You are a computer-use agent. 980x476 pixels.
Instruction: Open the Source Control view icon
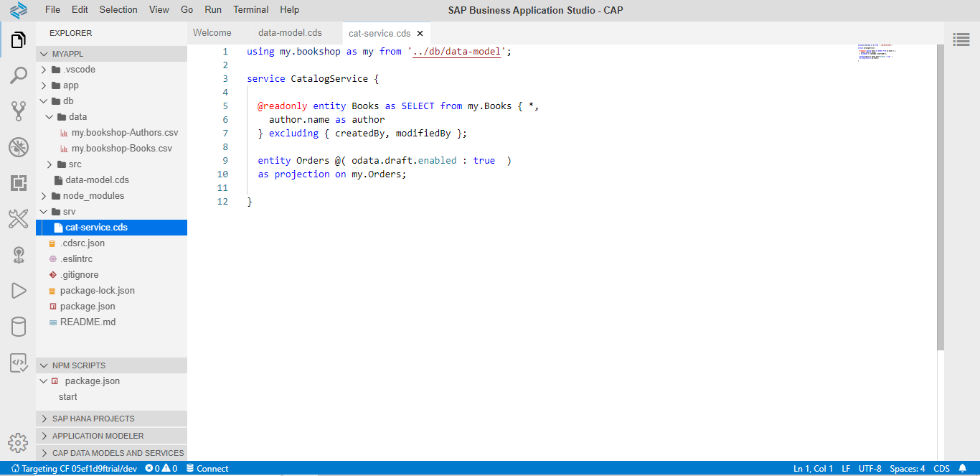(x=18, y=111)
